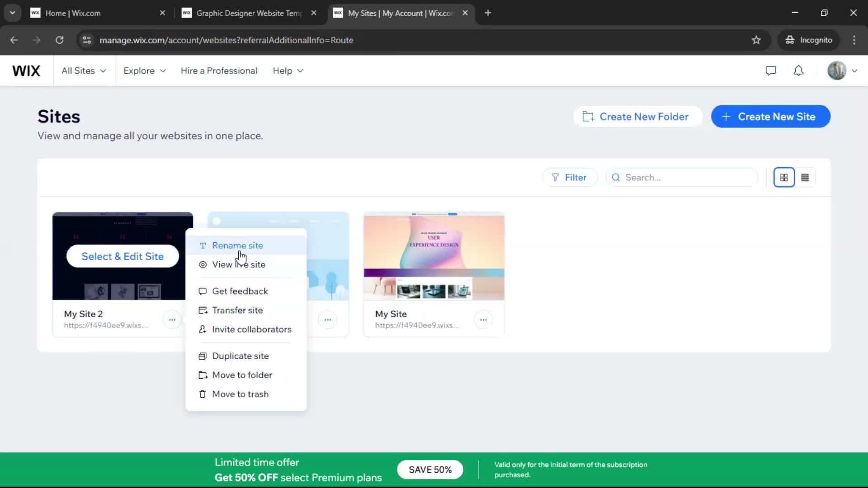This screenshot has width=868, height=488.
Task: Open My Site more actions menu
Action: click(x=483, y=320)
